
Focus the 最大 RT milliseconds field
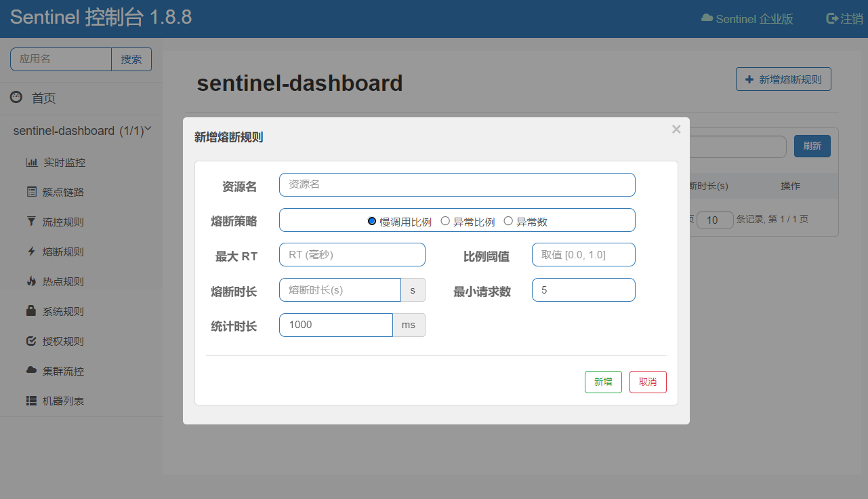(352, 255)
